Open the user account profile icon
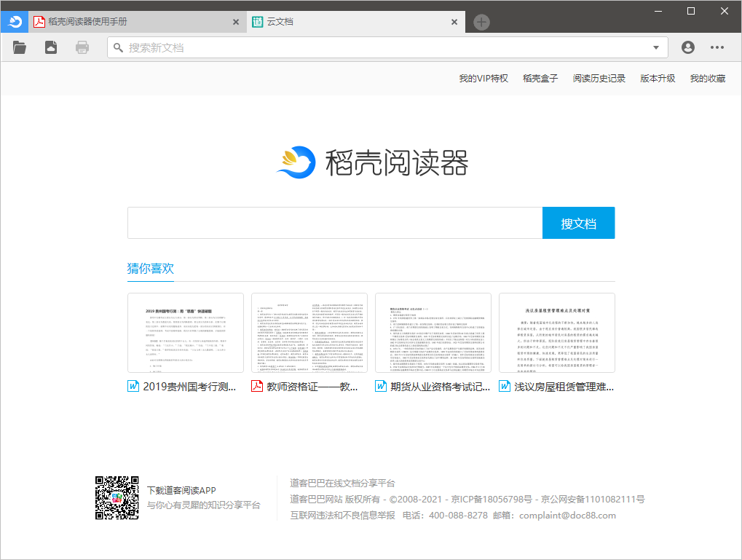 pyautogui.click(x=687, y=47)
